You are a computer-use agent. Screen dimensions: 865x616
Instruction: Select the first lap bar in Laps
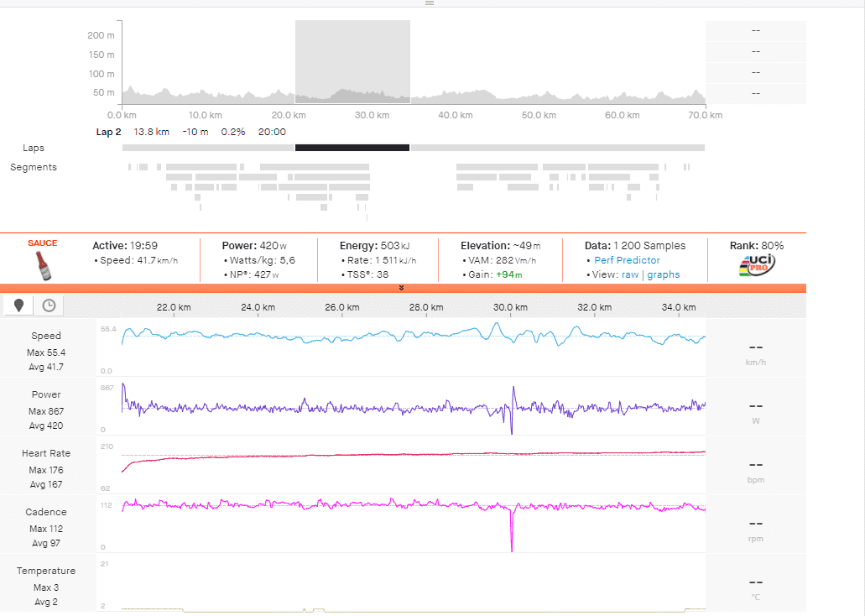click(209, 148)
